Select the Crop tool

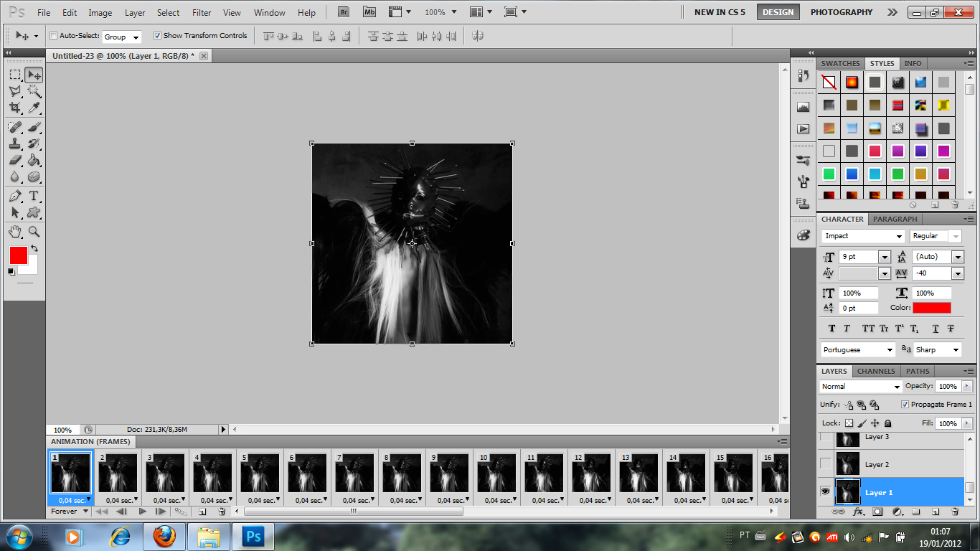15,108
